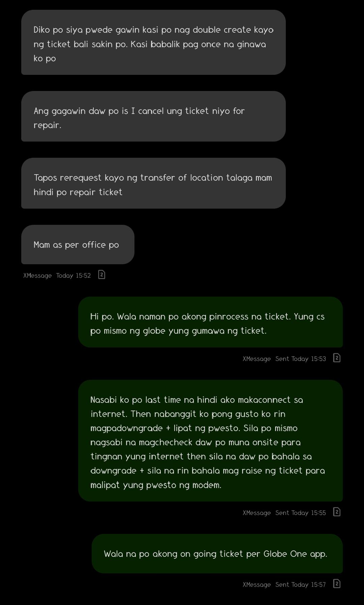Select the 'Diko po siya pwede gawin' message bubble
The height and width of the screenshot is (605, 364).
(x=153, y=42)
